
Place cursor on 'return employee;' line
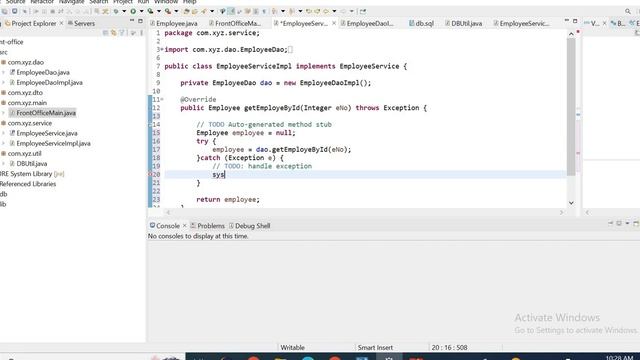coord(228,200)
